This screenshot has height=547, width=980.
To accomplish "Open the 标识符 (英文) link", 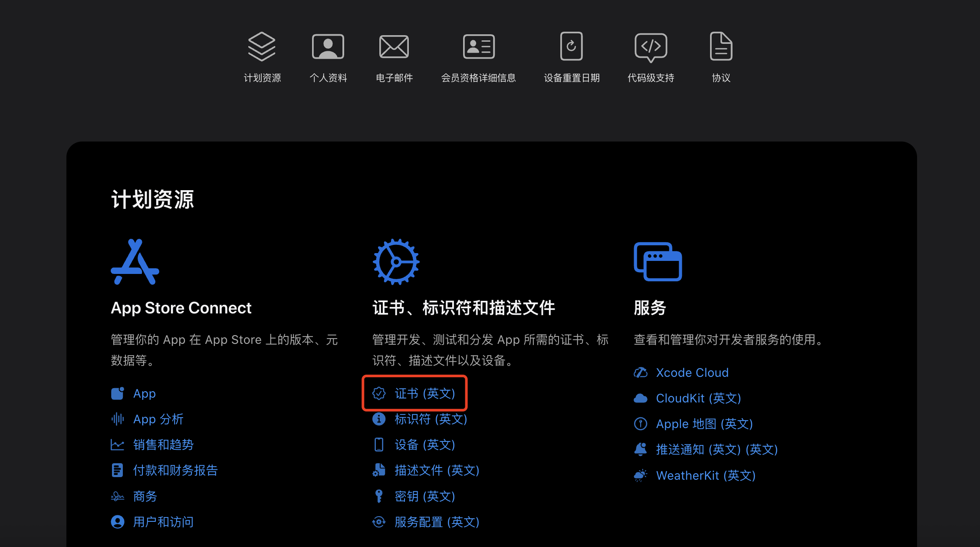I will click(x=430, y=419).
